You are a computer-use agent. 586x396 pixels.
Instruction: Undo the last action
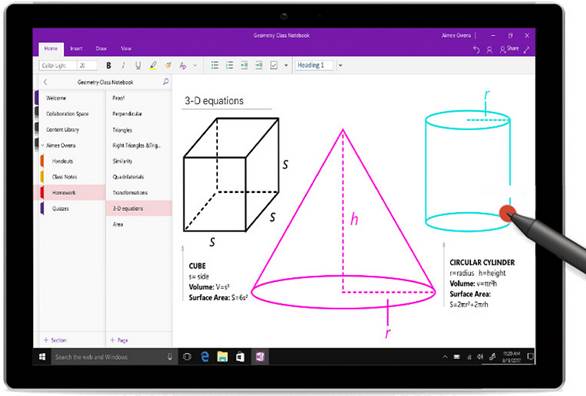pyautogui.click(x=476, y=50)
